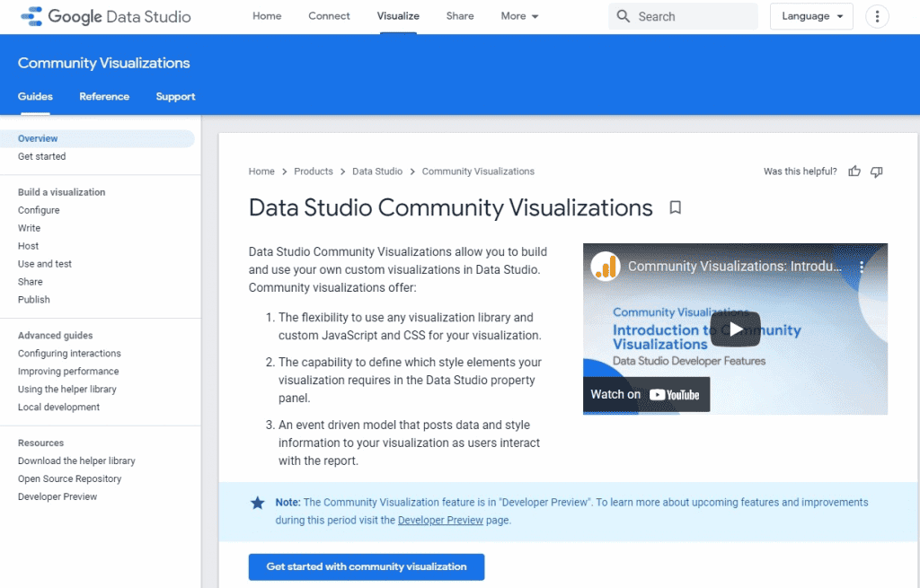The height and width of the screenshot is (588, 920).
Task: Click the video channel avatar icon
Action: [x=606, y=267]
